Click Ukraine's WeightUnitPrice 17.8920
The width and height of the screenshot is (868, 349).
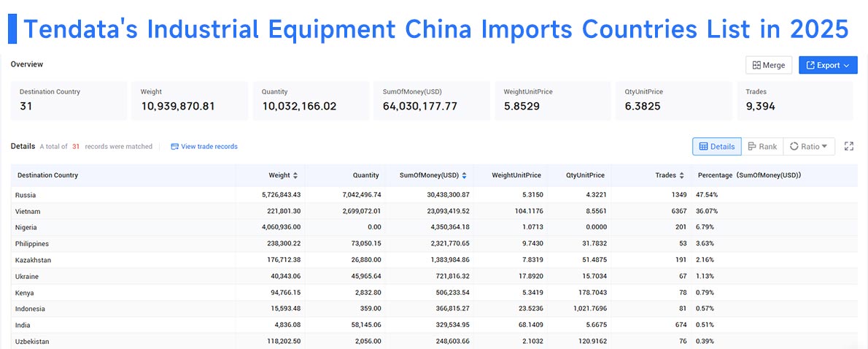tap(529, 276)
